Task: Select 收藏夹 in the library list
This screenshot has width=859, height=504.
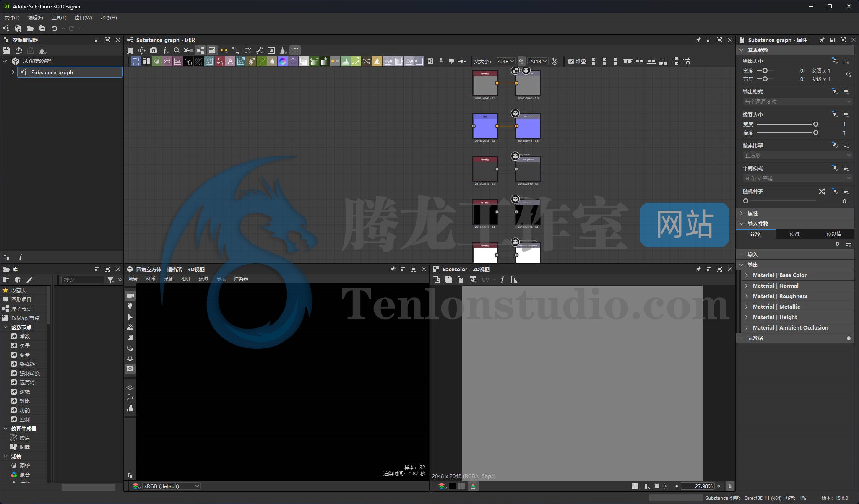Action: [x=19, y=290]
